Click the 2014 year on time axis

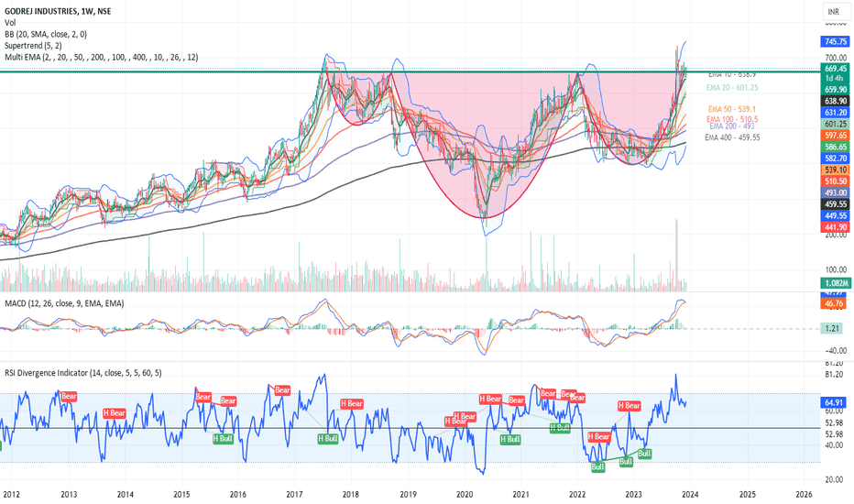point(125,494)
